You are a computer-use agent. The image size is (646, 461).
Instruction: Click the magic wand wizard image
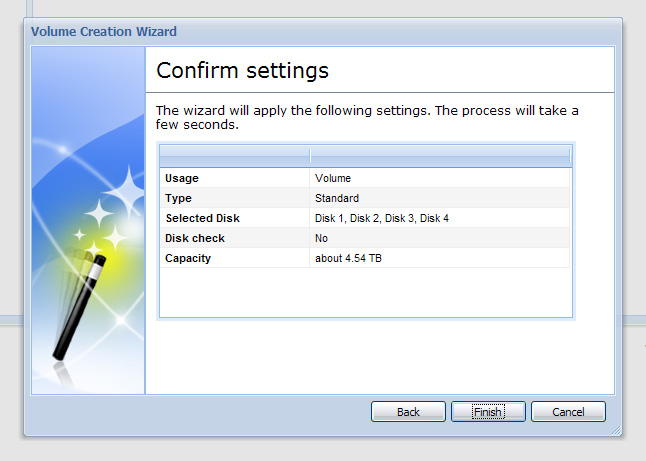(x=88, y=220)
